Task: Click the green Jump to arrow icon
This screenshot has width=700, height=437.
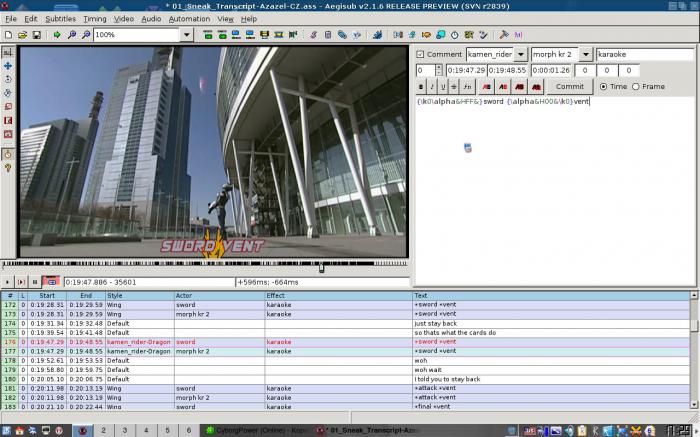Action: click(x=57, y=34)
